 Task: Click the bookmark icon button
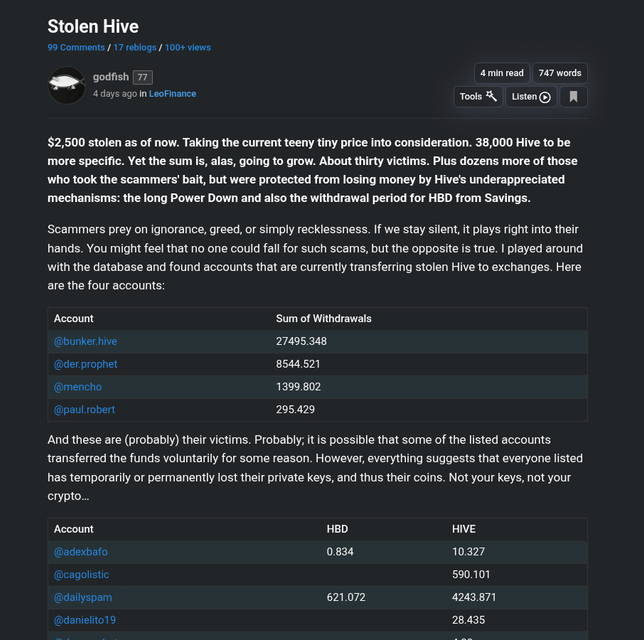[573, 97]
